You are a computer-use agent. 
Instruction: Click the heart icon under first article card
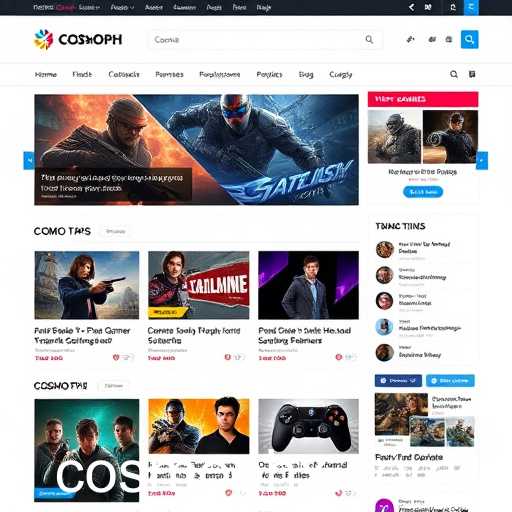pyautogui.click(x=116, y=357)
